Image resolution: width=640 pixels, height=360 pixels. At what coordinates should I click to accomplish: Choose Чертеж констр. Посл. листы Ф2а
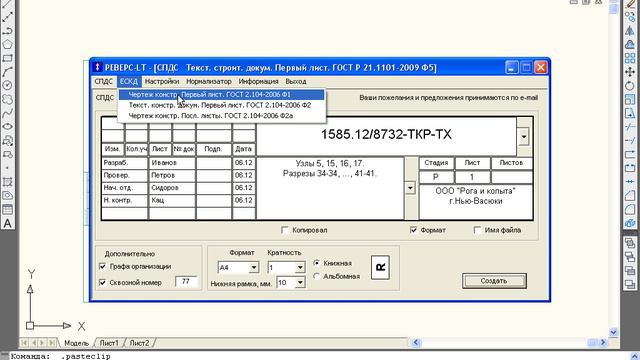click(222, 116)
